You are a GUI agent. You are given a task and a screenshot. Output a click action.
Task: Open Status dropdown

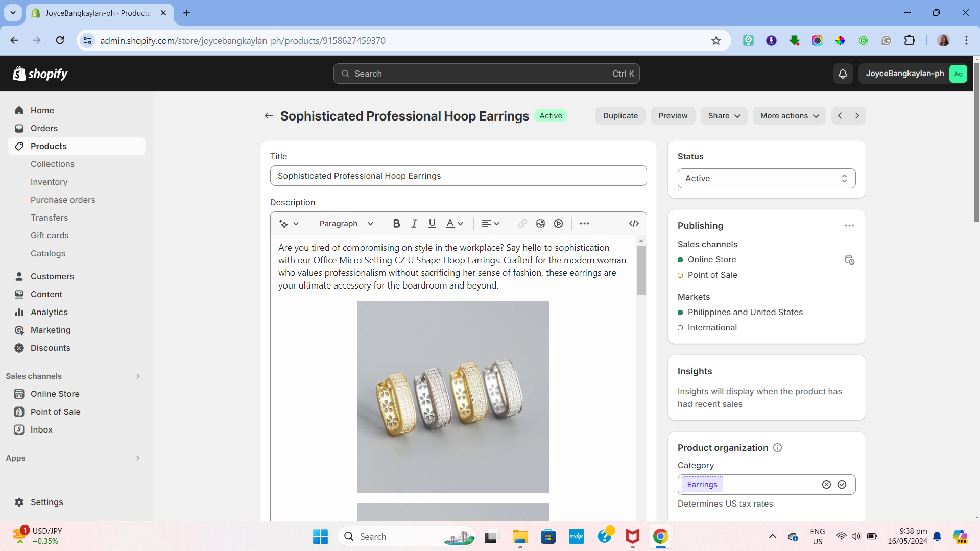pyautogui.click(x=766, y=178)
